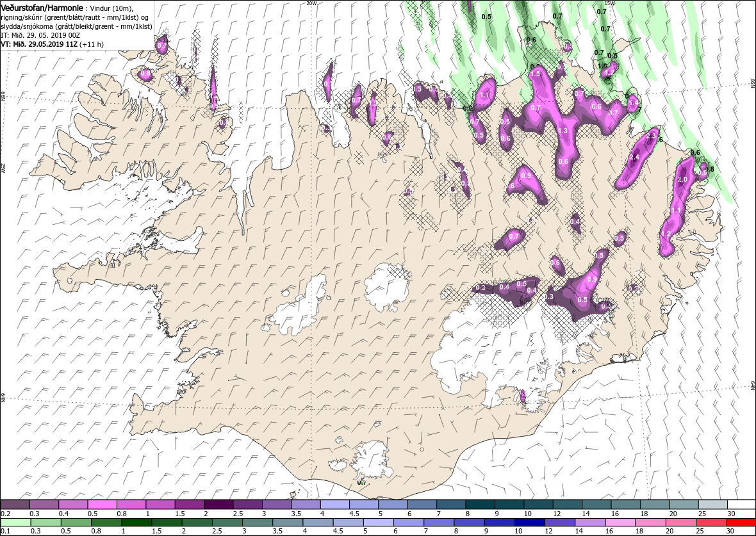Click the purple 1.5 swatch in upper legend

pyautogui.click(x=190, y=505)
